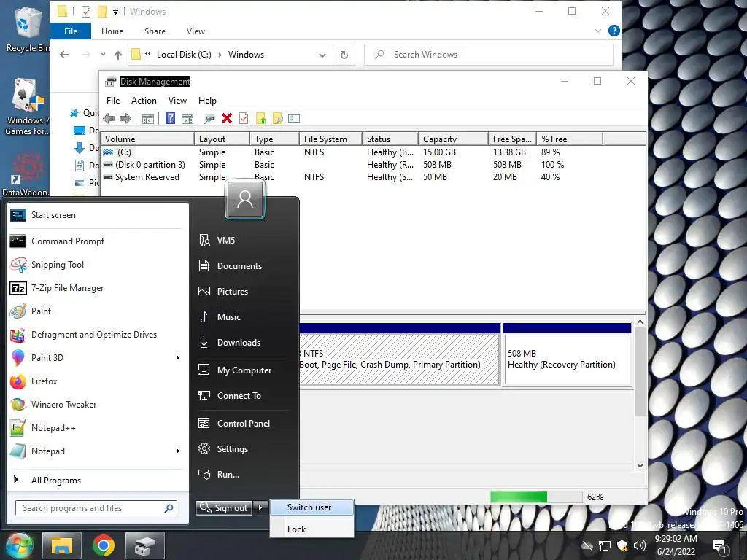Select Lock from the popup menu
Screen dimensions: 747x560
312,529
